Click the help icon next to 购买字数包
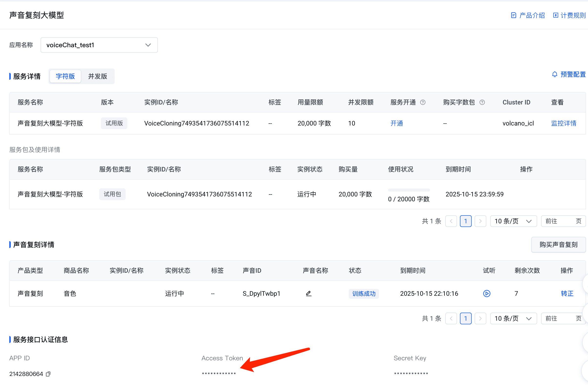 click(482, 102)
